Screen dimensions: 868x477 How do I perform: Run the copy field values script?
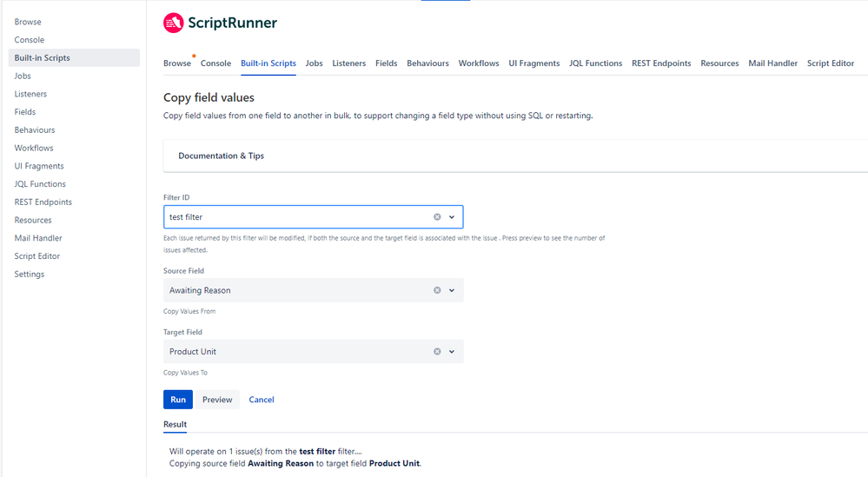click(178, 400)
